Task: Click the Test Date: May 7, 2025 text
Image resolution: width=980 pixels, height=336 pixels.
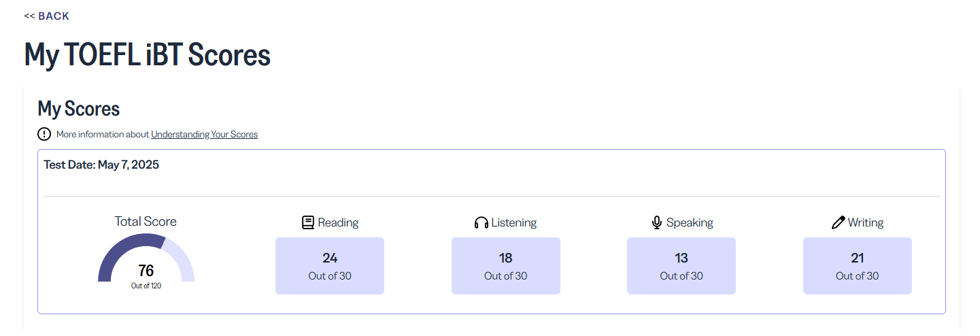Action: coord(101,165)
